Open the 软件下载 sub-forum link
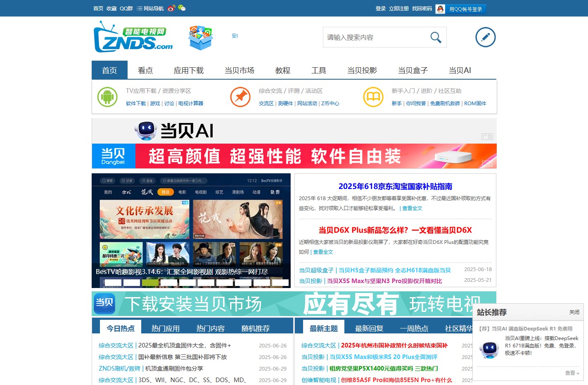The image size is (588, 385). (136, 104)
